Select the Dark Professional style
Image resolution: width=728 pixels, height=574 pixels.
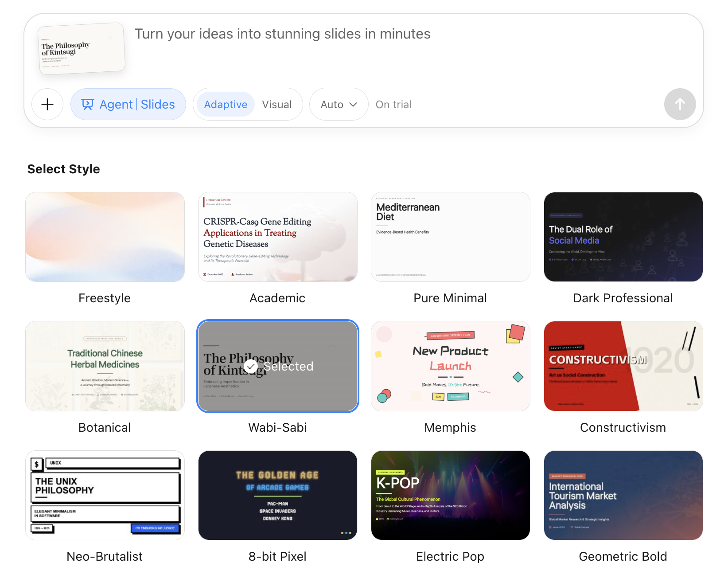coord(623,237)
